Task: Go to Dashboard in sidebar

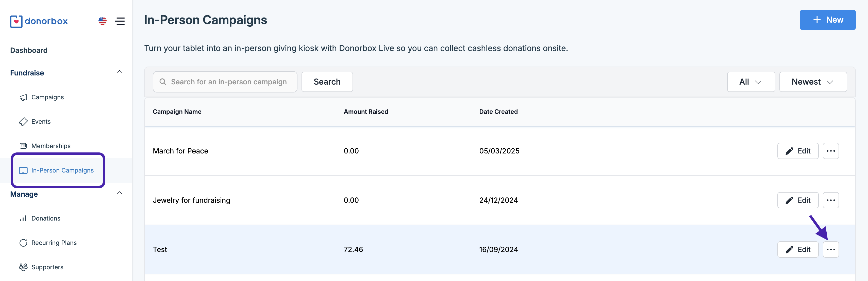Action: coord(29,50)
